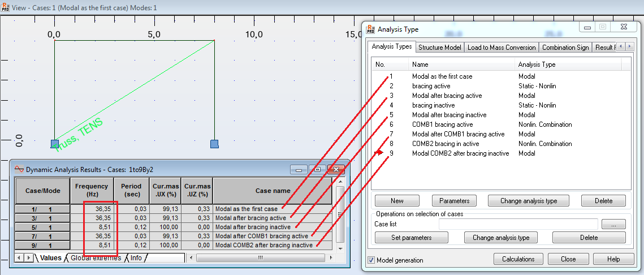
Task: Click the horizontal scrollbar in results window
Action: click(x=261, y=257)
